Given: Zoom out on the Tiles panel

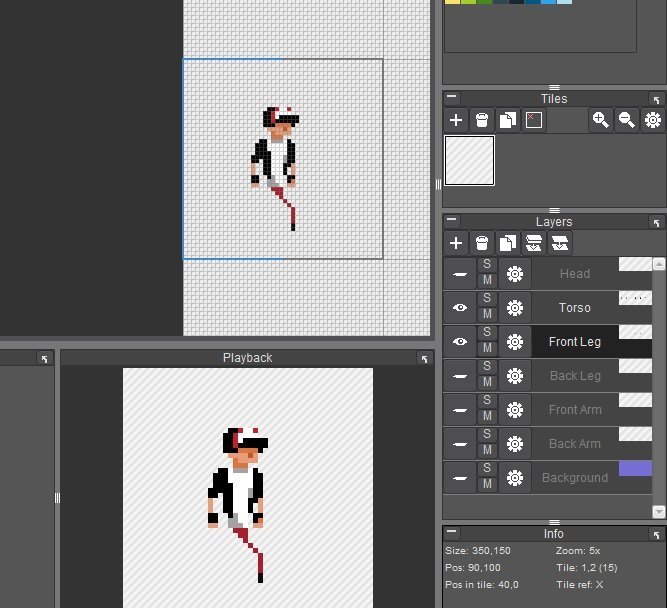Looking at the screenshot, I should tap(627, 120).
